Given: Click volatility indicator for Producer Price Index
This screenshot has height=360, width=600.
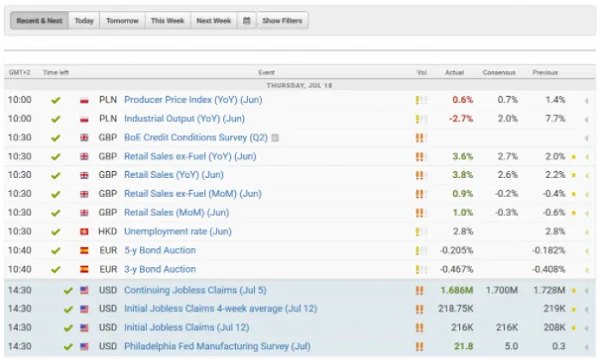Looking at the screenshot, I should (x=421, y=100).
